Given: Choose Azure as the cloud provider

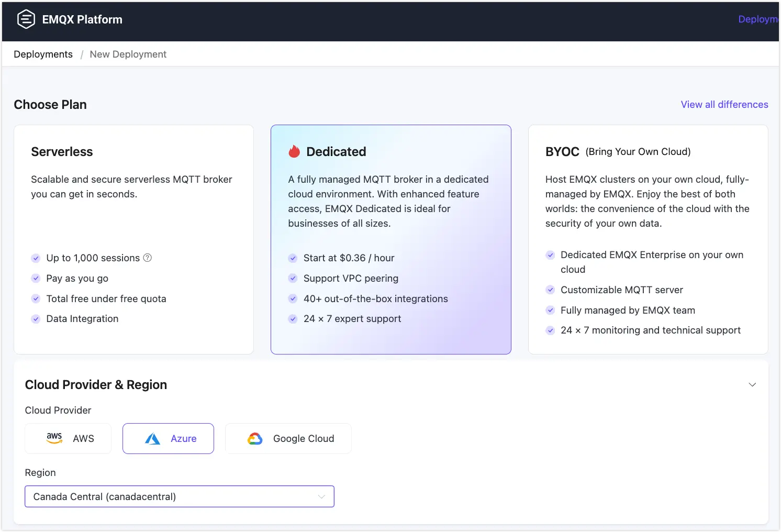Looking at the screenshot, I should (x=168, y=439).
